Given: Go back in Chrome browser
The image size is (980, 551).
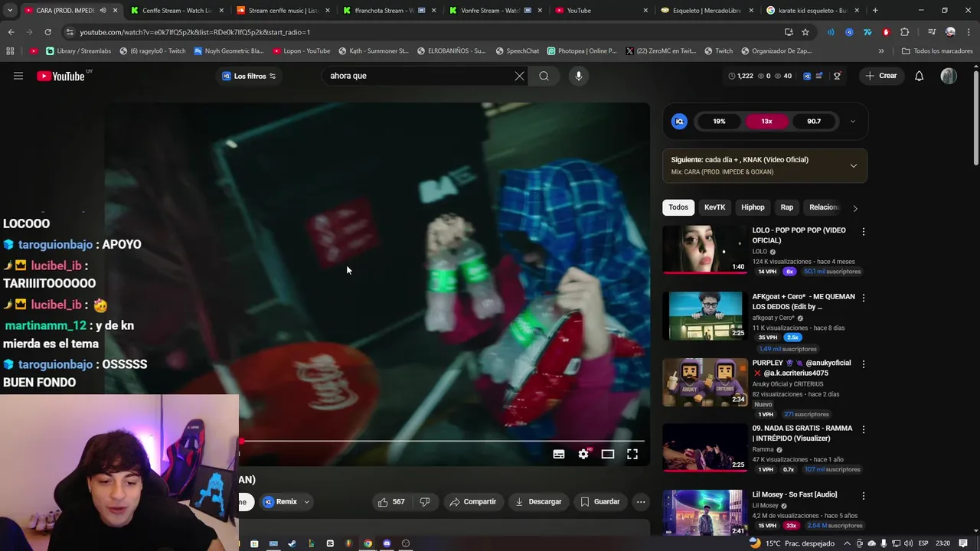Looking at the screenshot, I should click(x=11, y=32).
